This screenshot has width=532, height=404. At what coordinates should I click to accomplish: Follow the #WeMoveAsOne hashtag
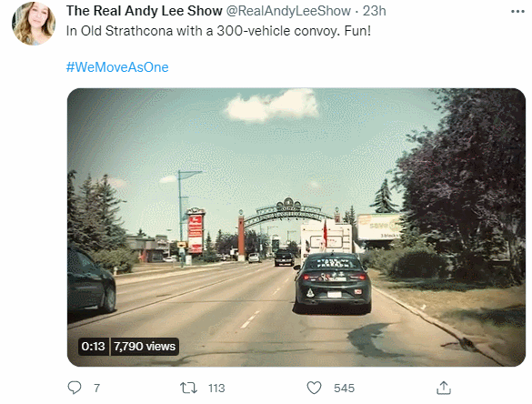117,67
